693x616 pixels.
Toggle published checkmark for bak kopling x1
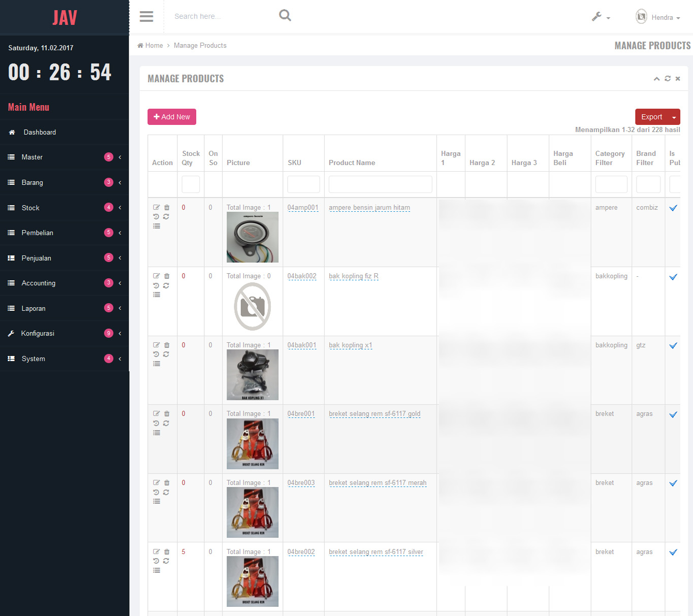tap(673, 346)
